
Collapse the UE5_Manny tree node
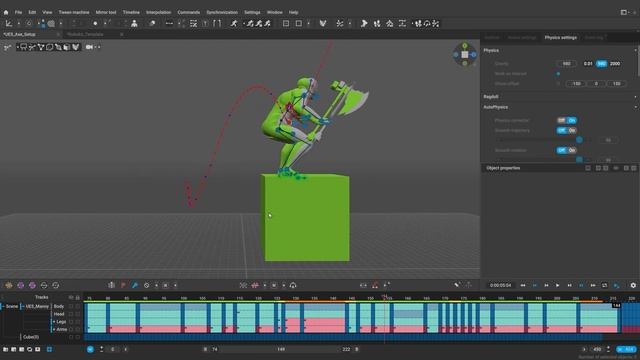(x=22, y=306)
